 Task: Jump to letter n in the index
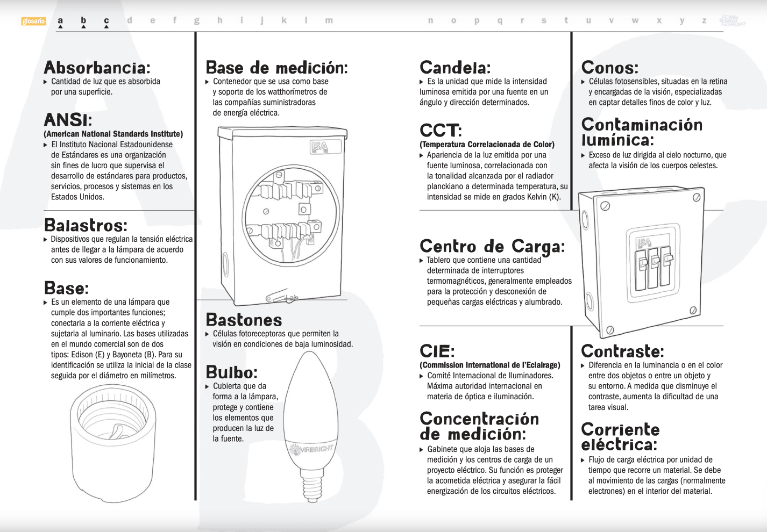point(430,20)
